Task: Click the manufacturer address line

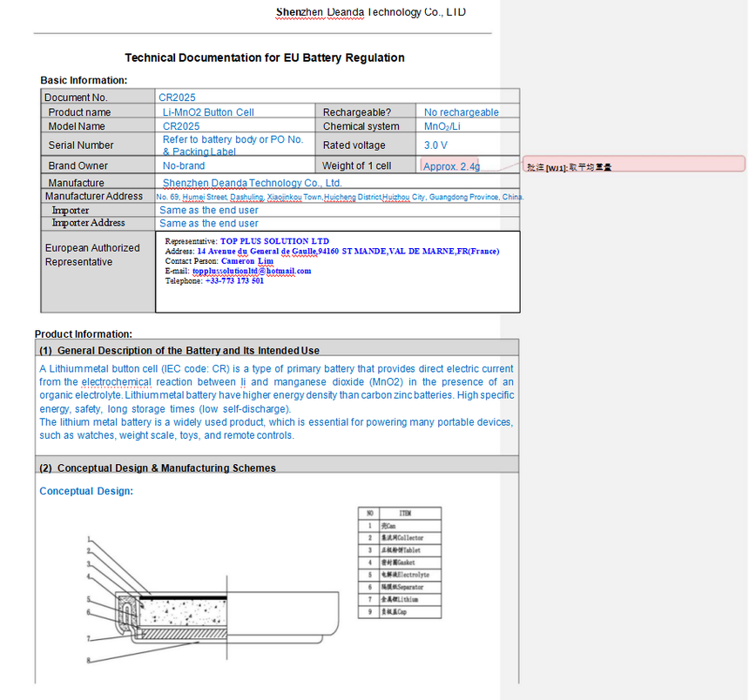Action: 340,197
